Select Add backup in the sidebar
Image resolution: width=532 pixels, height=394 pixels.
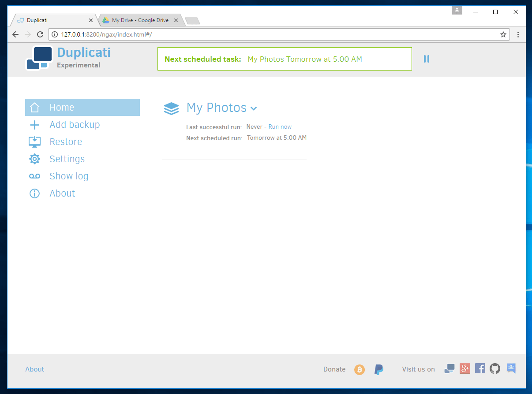(x=75, y=125)
